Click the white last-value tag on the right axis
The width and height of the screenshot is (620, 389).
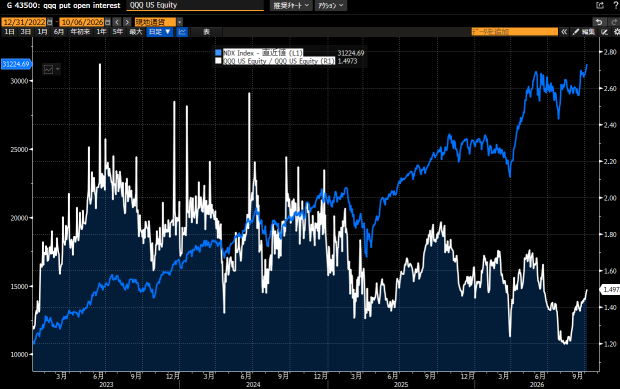coord(611,290)
